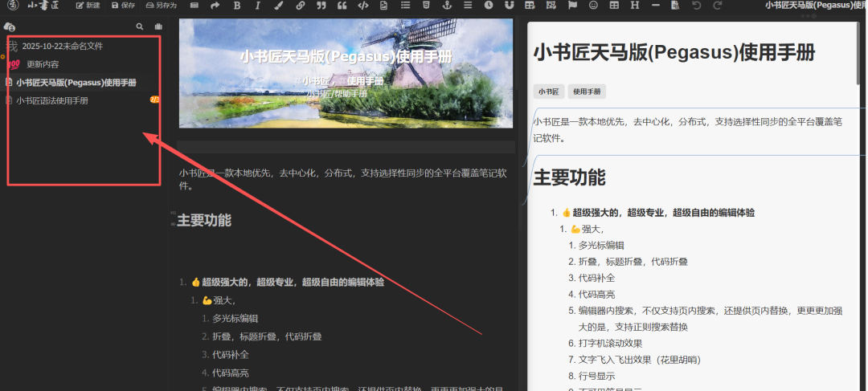Click the flag icon in the toolbar
This screenshot has height=391, width=868.
pyautogui.click(x=573, y=6)
